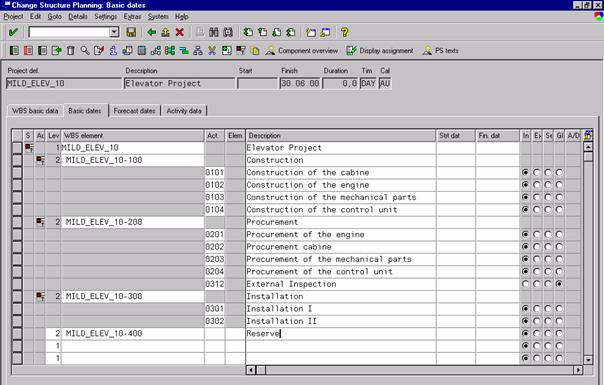Viewport: 604px width, 385px height.
Task: Switch to the Forecast dates tab
Action: (134, 111)
